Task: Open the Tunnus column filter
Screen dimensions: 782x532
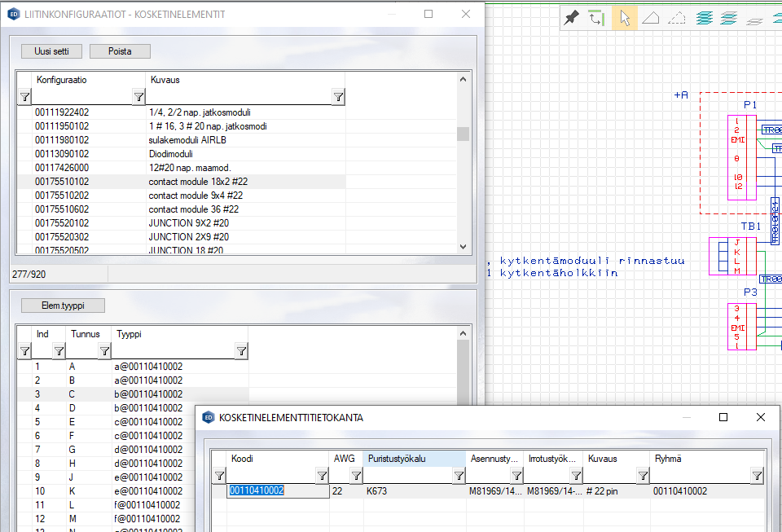Action: 104,351
